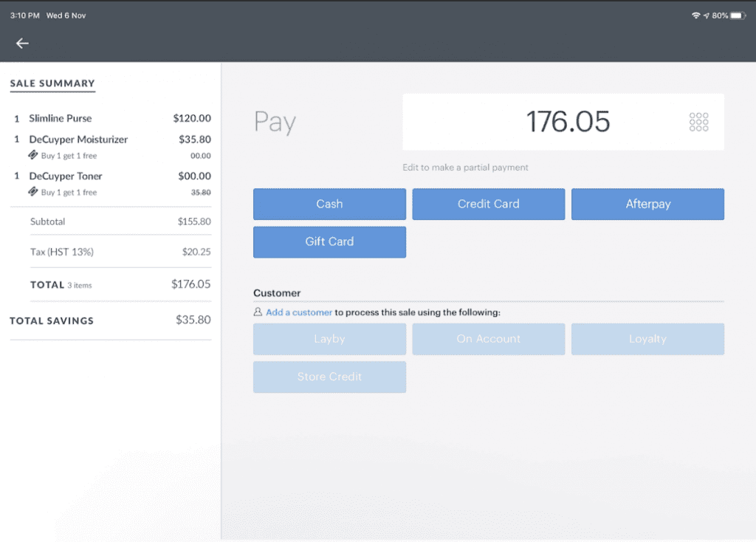The height and width of the screenshot is (542, 756).
Task: Click the Store Credit option
Action: click(x=329, y=377)
